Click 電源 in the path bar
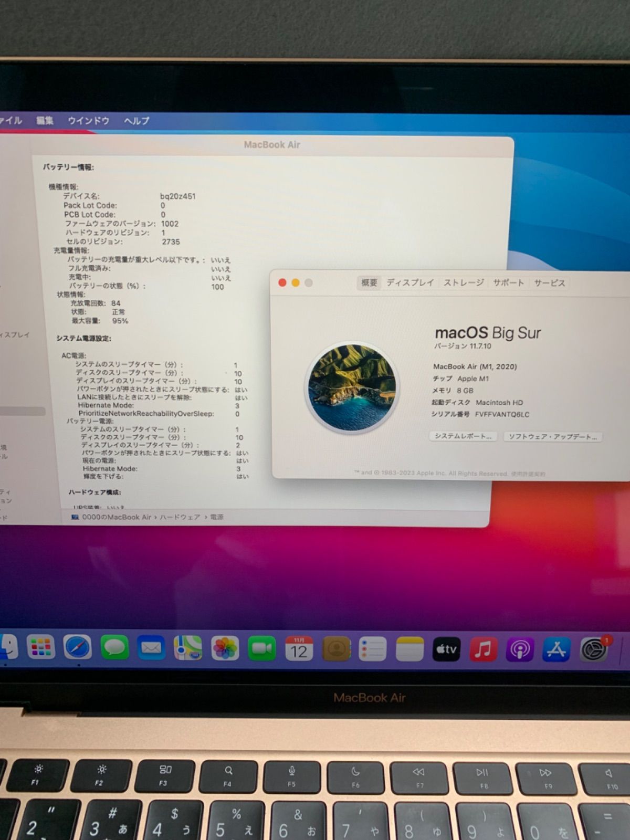 217,517
